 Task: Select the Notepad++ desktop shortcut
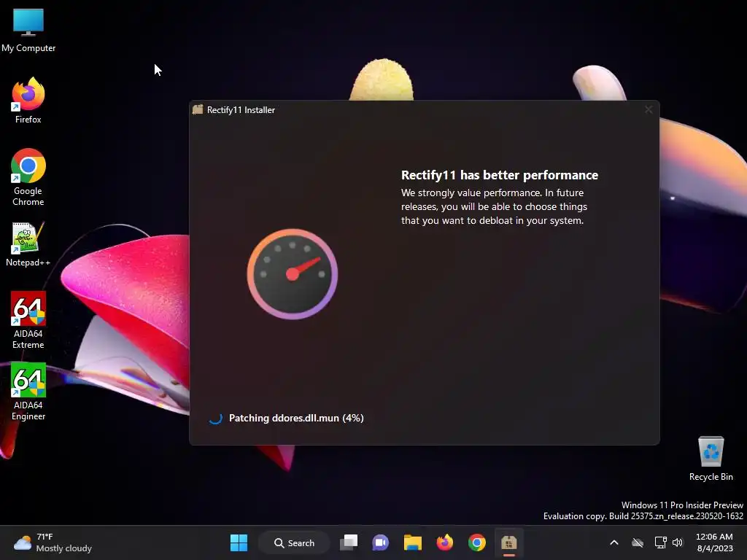28,244
